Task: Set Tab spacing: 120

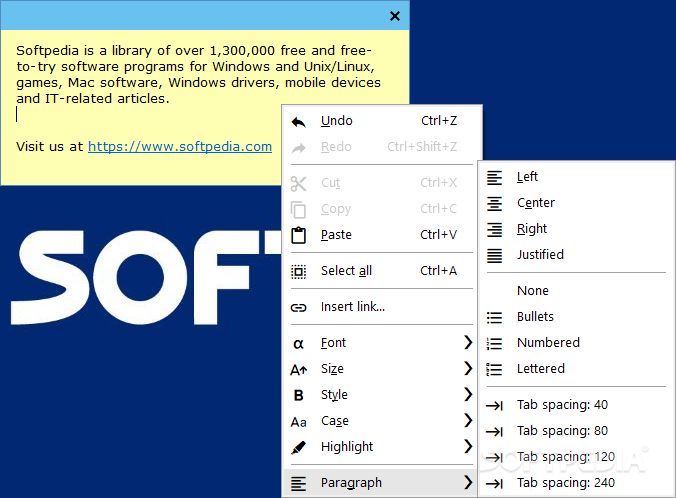Action: coord(576,457)
